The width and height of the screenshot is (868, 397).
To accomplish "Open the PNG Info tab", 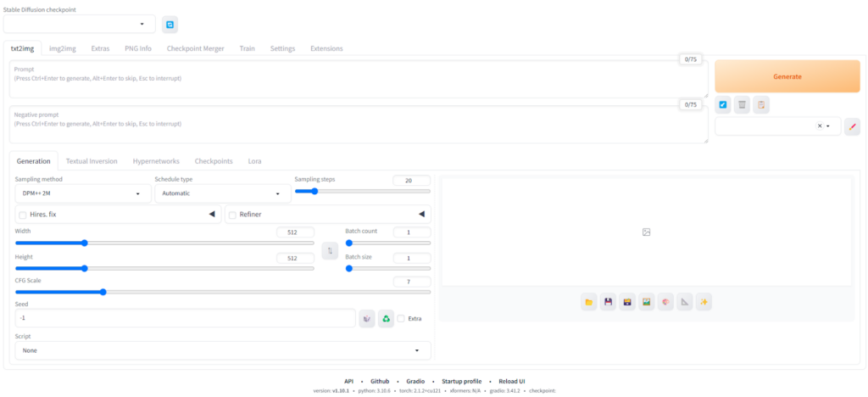I will click(x=138, y=48).
